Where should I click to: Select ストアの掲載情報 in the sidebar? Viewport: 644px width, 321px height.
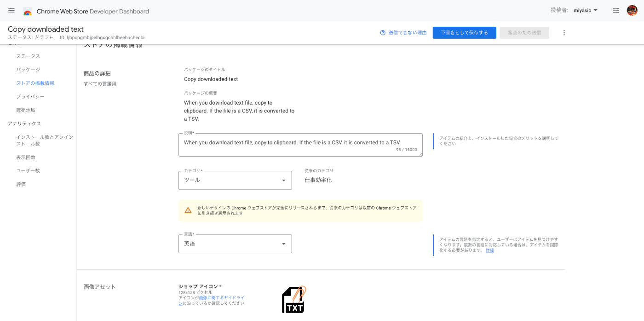pyautogui.click(x=35, y=83)
